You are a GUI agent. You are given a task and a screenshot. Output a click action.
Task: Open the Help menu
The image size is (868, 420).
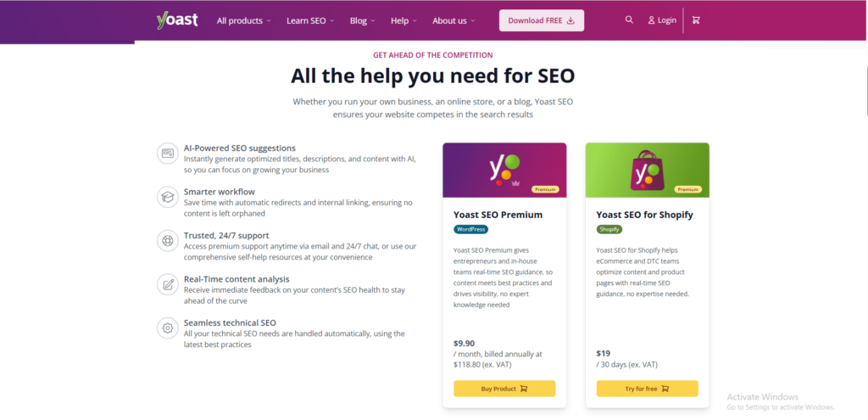[x=404, y=20]
